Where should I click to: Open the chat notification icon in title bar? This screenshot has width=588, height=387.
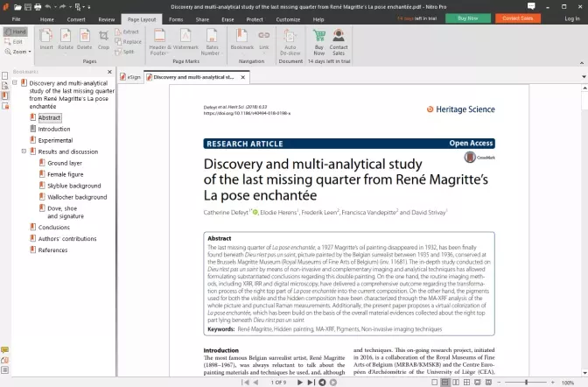pyautogui.click(x=531, y=6)
